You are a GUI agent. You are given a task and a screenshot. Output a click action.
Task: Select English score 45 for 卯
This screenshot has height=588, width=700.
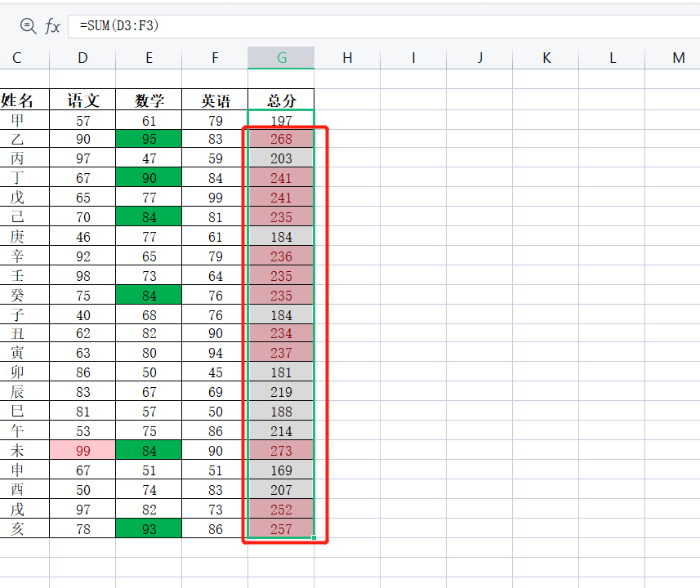point(215,372)
